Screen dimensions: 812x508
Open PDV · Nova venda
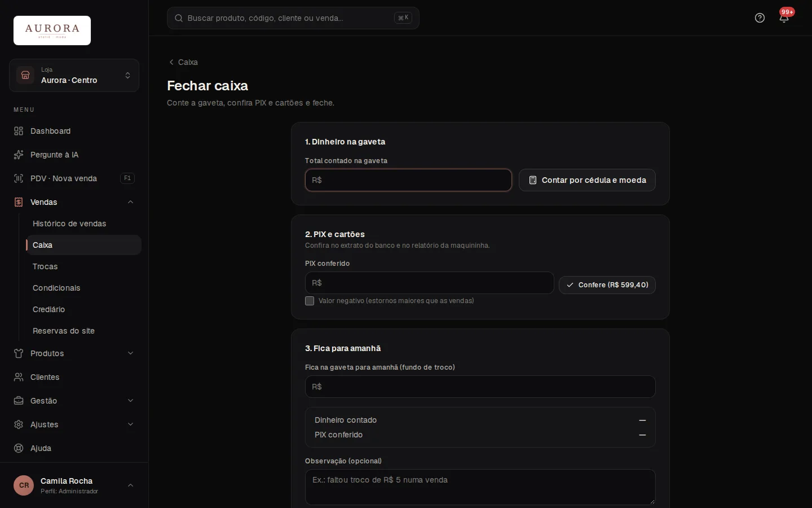[74, 178]
